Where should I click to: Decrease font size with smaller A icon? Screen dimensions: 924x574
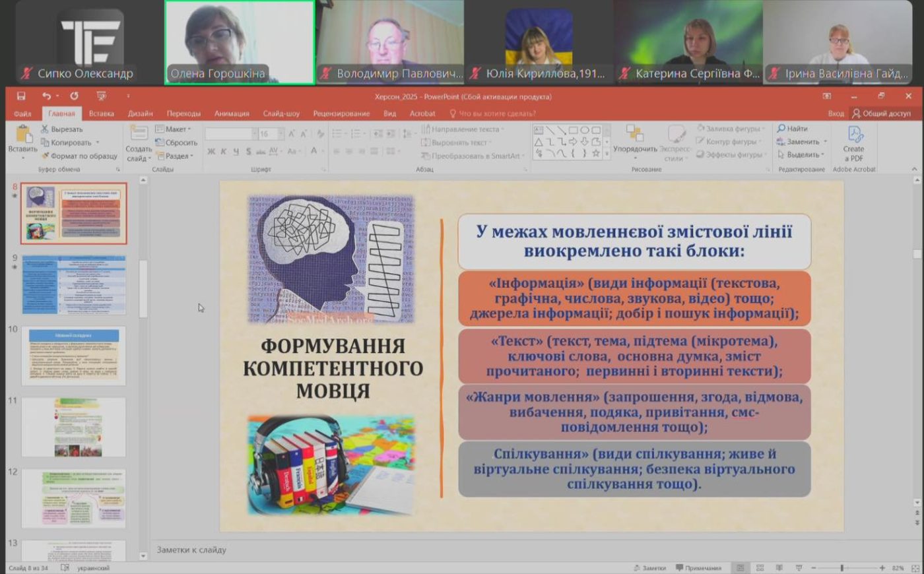point(304,134)
